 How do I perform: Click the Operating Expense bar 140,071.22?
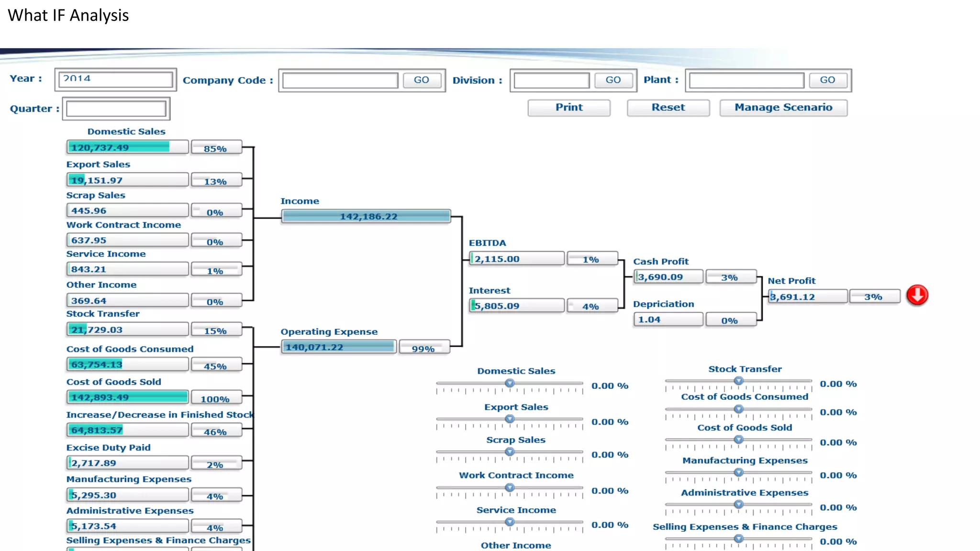pos(338,347)
